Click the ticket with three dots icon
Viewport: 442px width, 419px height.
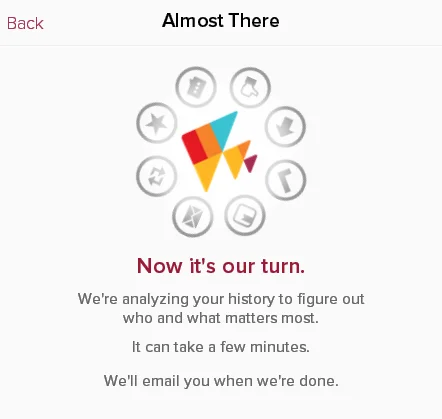(x=196, y=87)
